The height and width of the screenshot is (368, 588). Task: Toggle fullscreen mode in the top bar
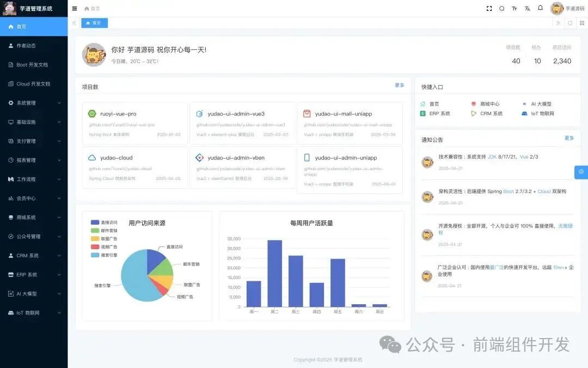(x=489, y=8)
